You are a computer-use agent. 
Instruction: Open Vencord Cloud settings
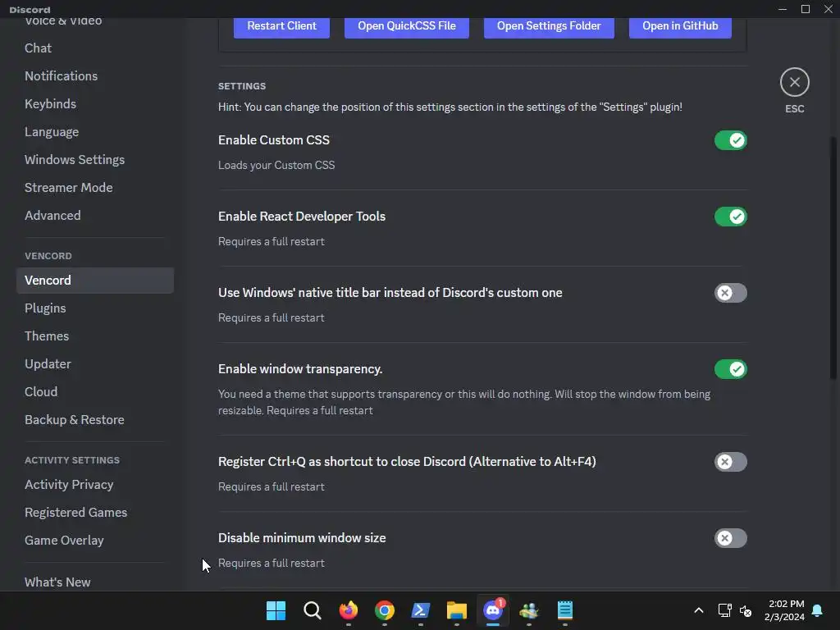[95, 391]
